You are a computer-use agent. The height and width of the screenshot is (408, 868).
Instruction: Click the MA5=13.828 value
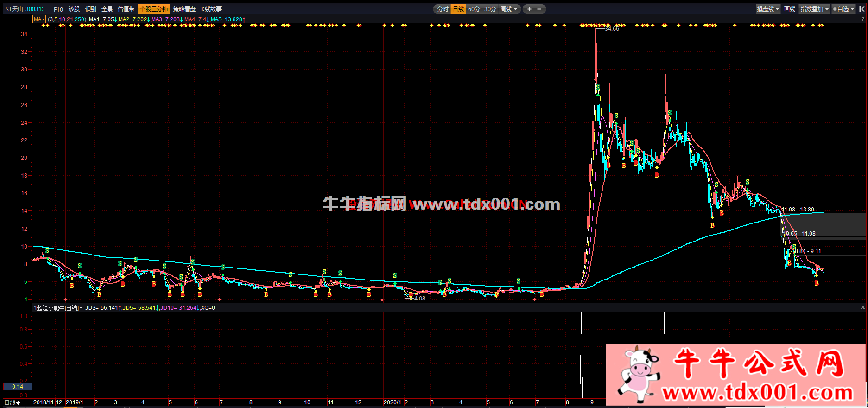(228, 19)
